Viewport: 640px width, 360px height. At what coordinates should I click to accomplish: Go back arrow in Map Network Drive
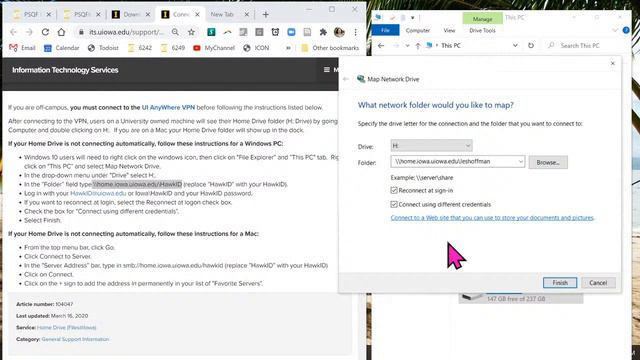coord(346,79)
